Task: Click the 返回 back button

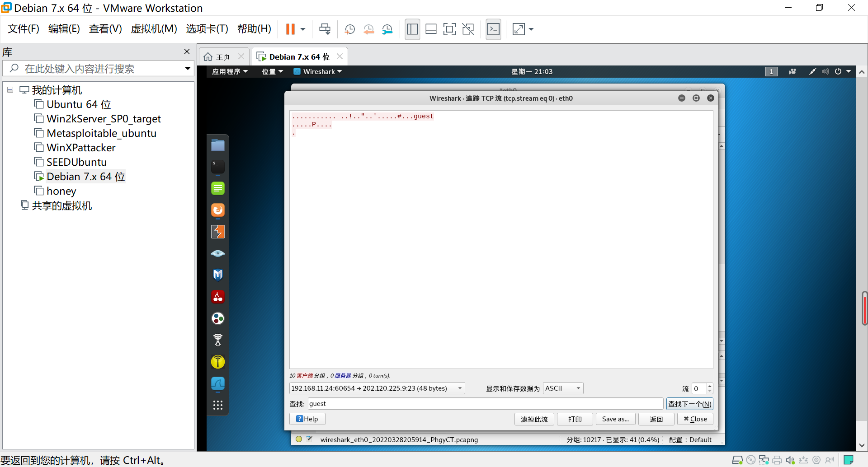Action: [x=656, y=419]
